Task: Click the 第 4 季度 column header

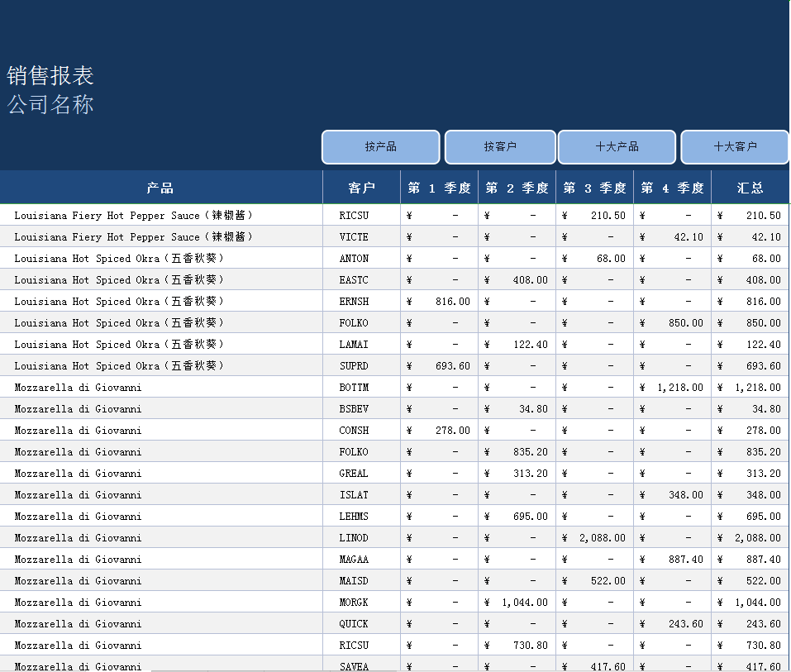Action: pos(672,187)
